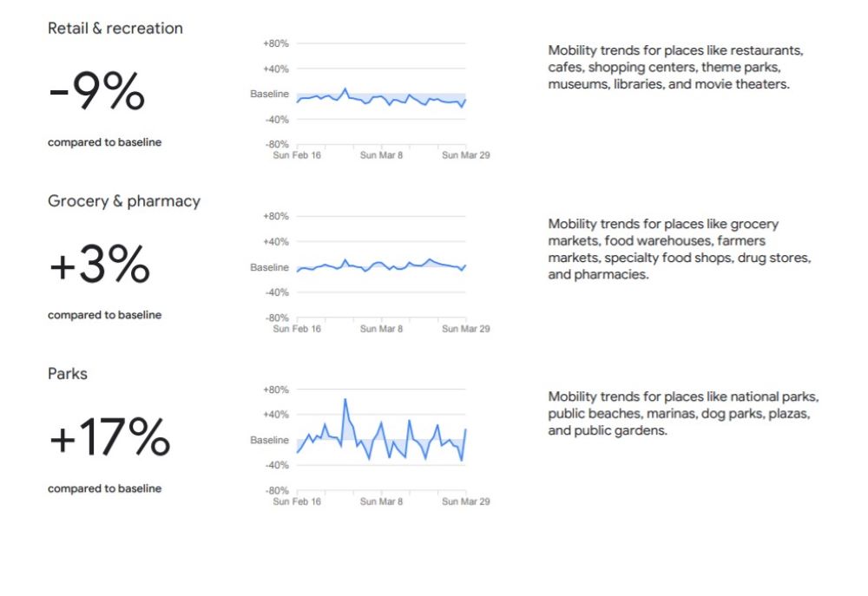Screen dimensions: 868x596
Task: Click the Baseline label on the grocery chart
Action: pyautogui.click(x=269, y=268)
